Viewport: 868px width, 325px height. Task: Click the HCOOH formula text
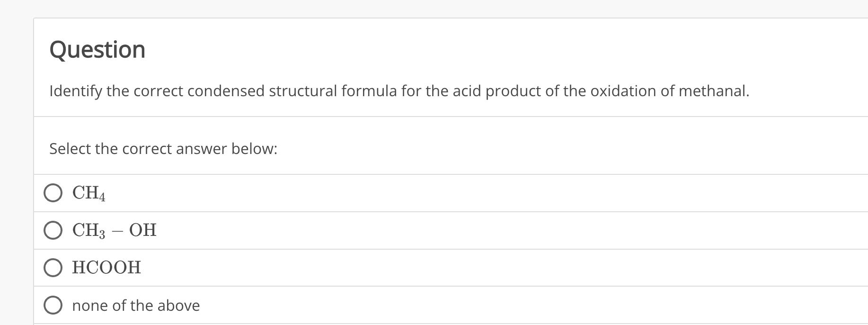[106, 268]
